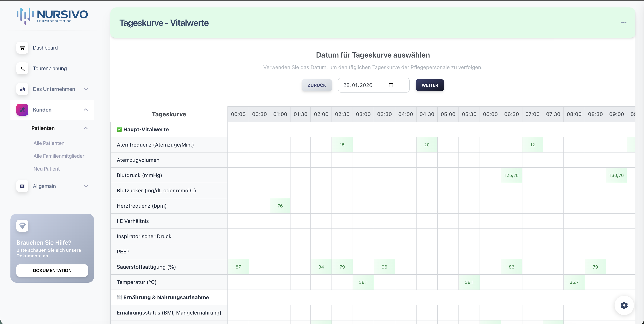Viewport: 644px width, 324px height.
Task: Collapse the Kunden section chevron
Action: (86, 109)
